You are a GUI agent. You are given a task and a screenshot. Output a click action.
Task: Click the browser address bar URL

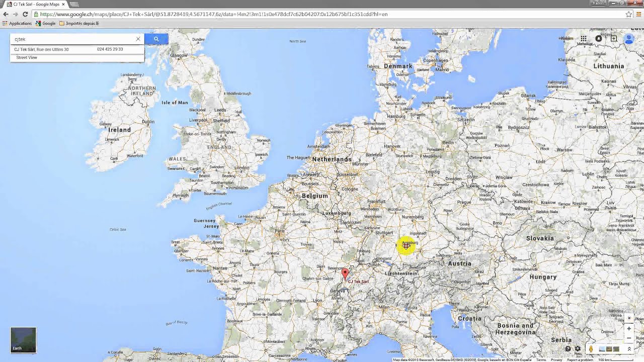(214, 14)
